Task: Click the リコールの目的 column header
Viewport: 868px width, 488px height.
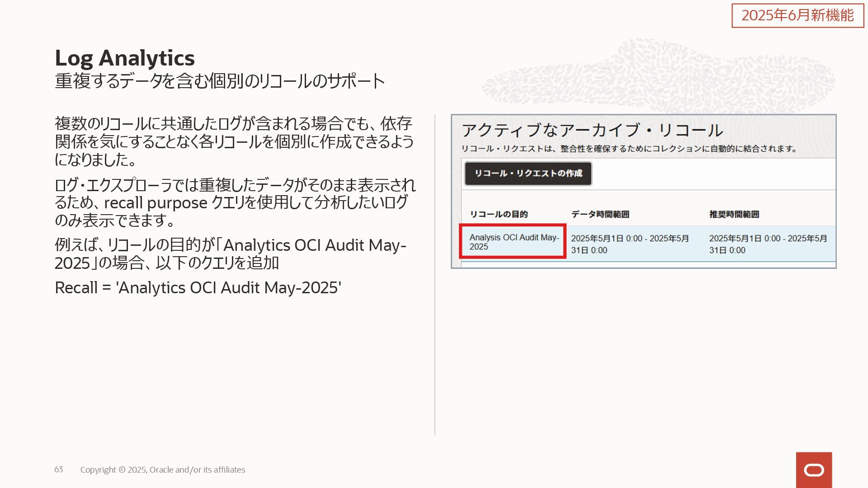Action: click(499, 214)
